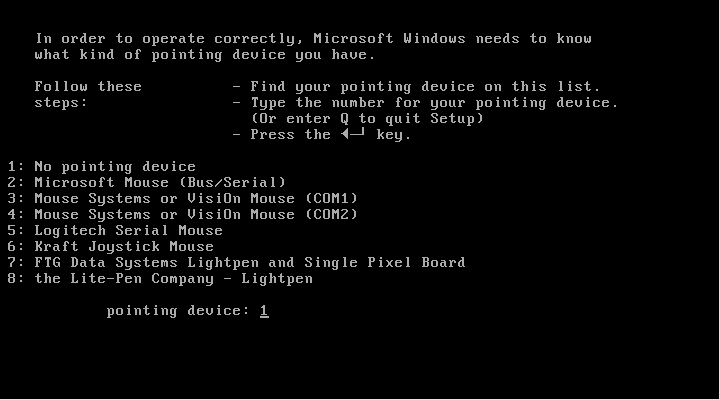Click the number 8 list index
Screen dimensions: 720x400
pyautogui.click(x=12, y=279)
